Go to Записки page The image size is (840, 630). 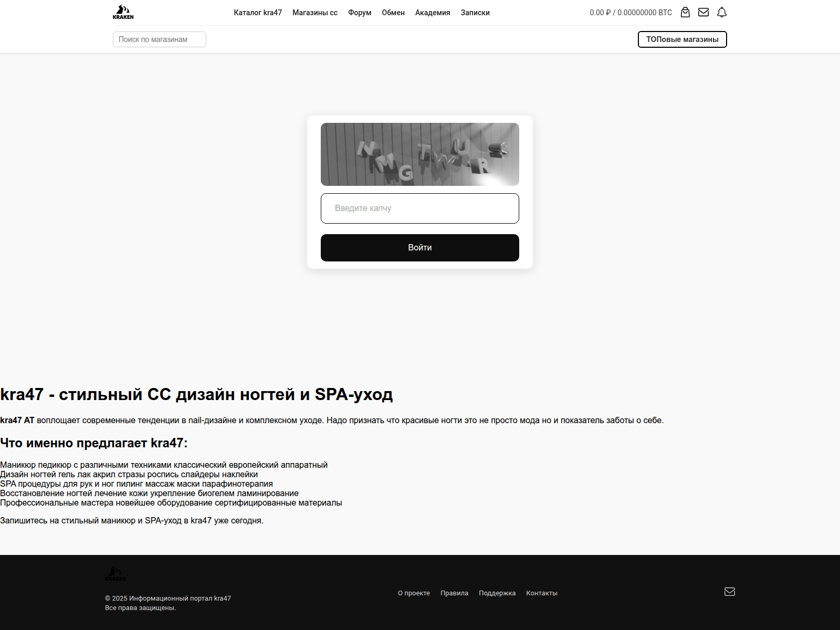click(475, 13)
